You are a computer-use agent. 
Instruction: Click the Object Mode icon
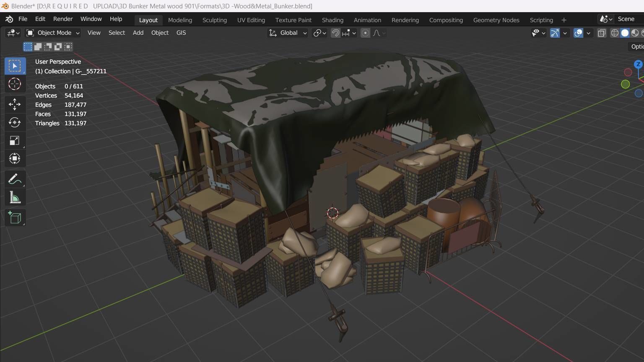30,33
